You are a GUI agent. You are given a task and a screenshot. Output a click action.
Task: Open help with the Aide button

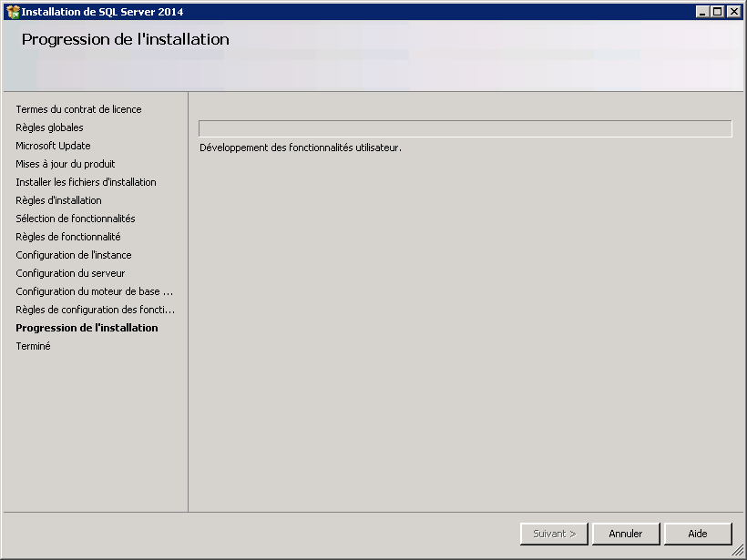coord(698,534)
